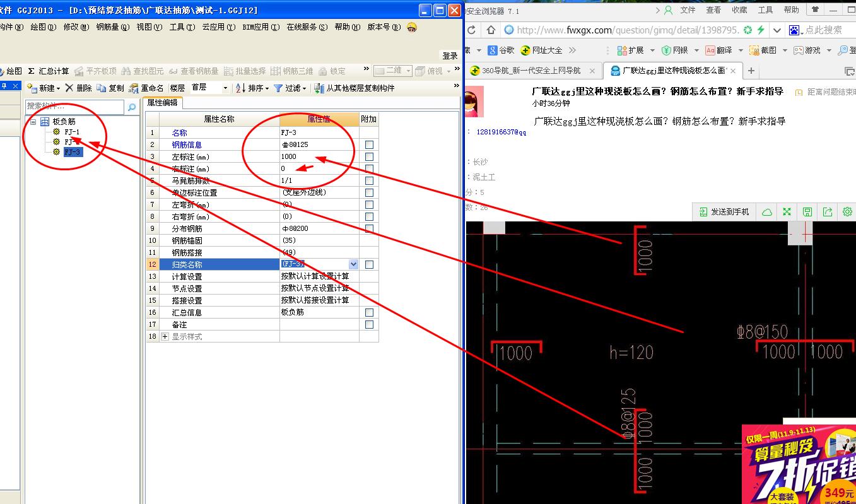The width and height of the screenshot is (856, 504).
Task: Open the 钢筋量(Q) menu
Action: (x=113, y=27)
